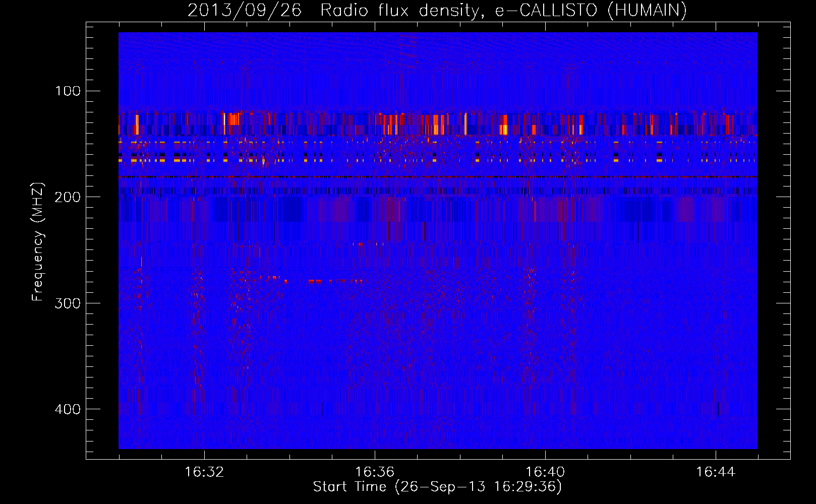Click the 'Start Time (26-Sep-13 16:29:36)' label
The image size is (816, 504).
point(437,487)
